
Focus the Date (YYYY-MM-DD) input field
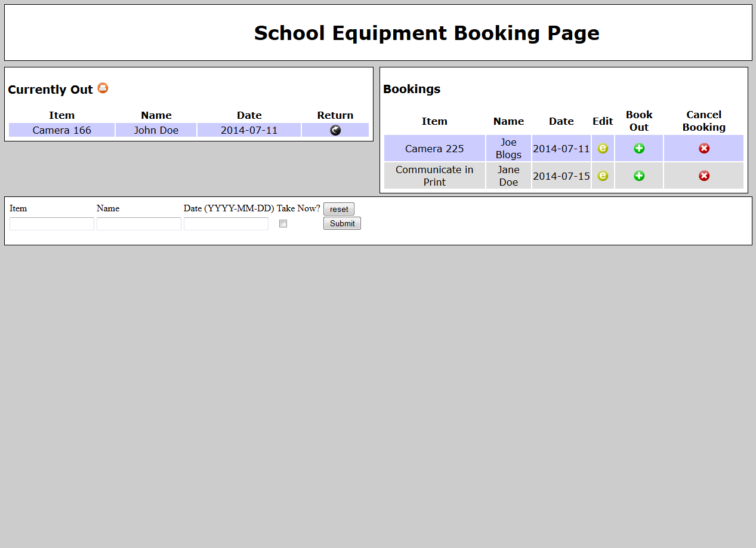[x=226, y=224]
